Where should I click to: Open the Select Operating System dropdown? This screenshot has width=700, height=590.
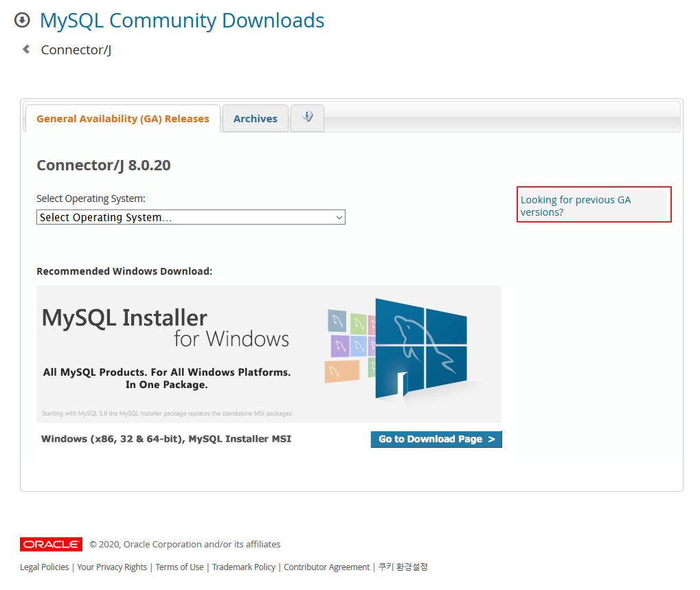pos(190,217)
